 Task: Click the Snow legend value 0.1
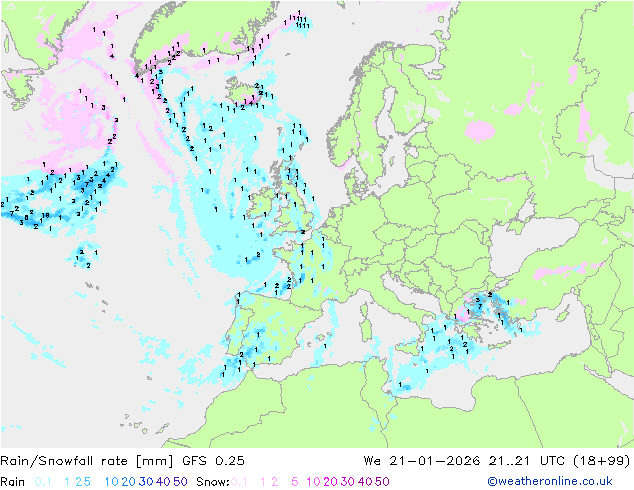coord(239,482)
